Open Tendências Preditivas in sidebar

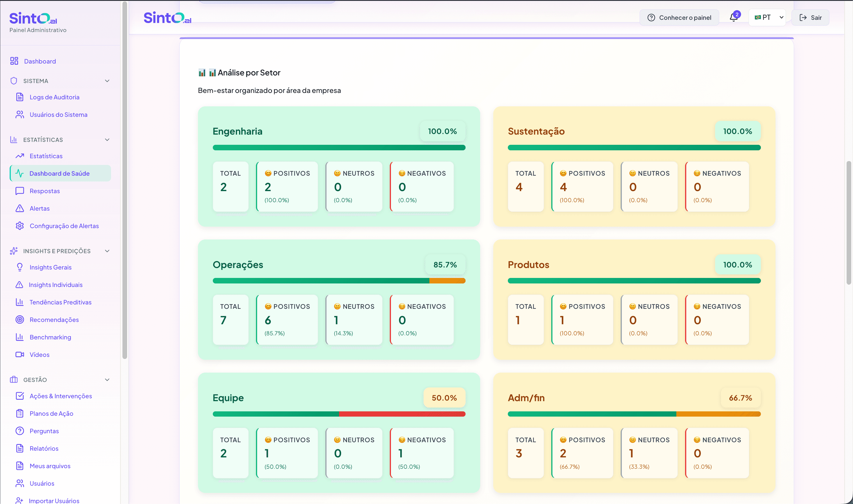[x=60, y=302]
